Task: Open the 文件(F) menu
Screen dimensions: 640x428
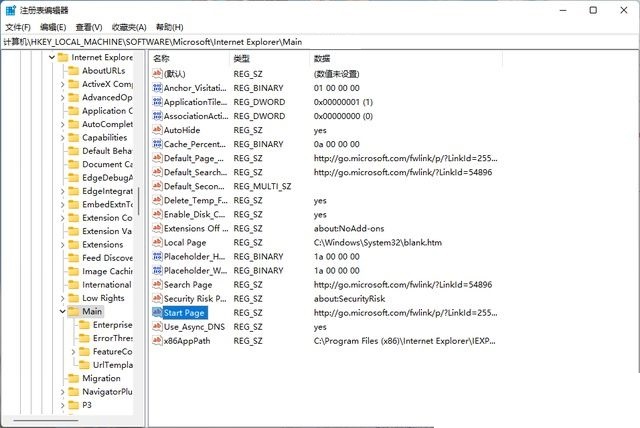Action: pyautogui.click(x=18, y=27)
